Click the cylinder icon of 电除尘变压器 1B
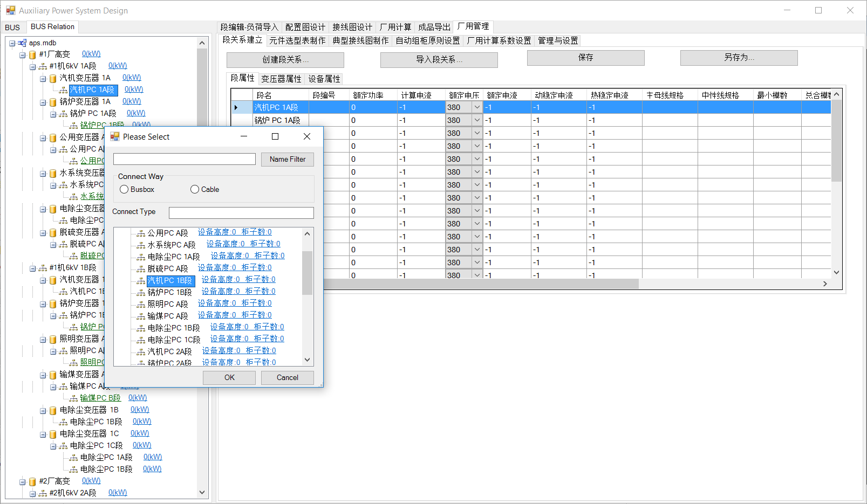 [x=53, y=410]
